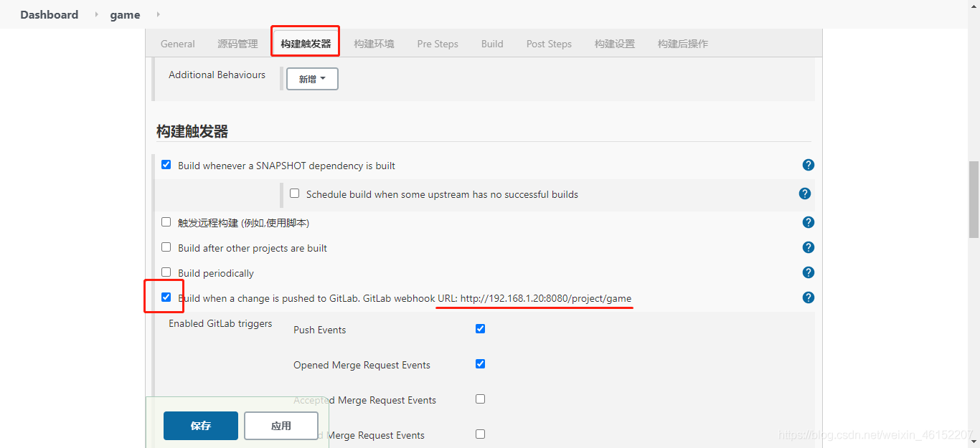Image resolution: width=980 pixels, height=448 pixels.
Task: Open help for Schedule build when upstream option
Action: [805, 194]
